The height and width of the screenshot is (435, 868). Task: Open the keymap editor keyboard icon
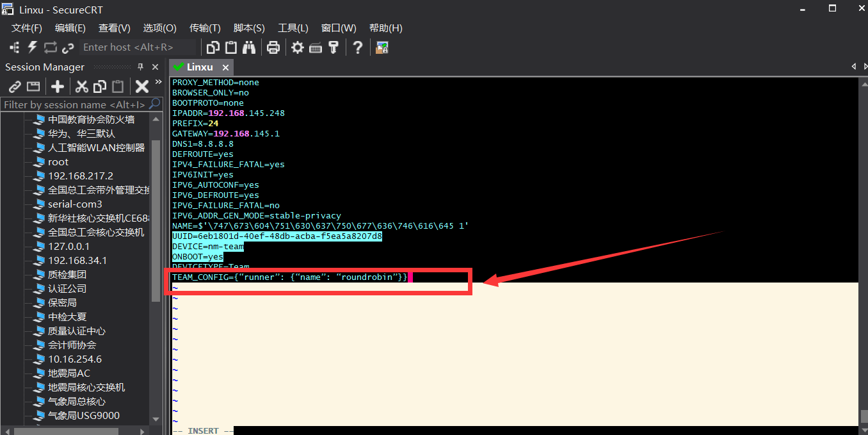(x=316, y=47)
